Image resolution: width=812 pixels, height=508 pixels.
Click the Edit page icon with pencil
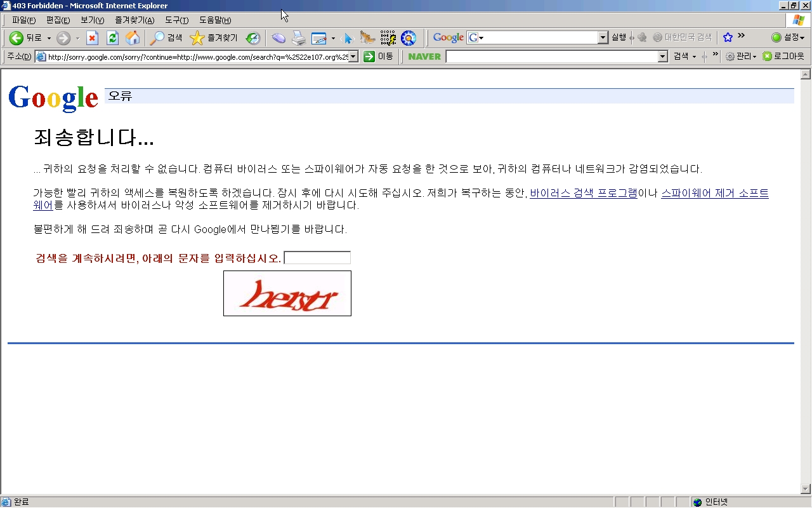click(318, 38)
